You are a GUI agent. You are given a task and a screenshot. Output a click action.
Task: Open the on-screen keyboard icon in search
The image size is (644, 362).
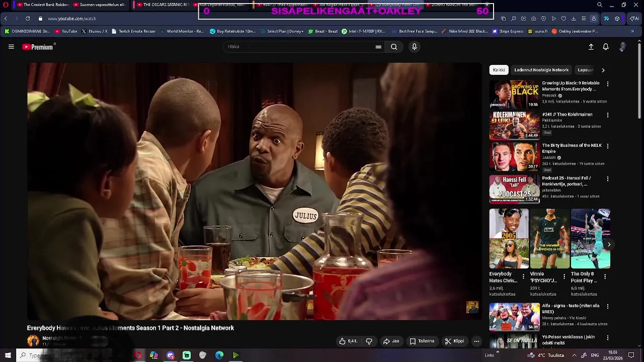tap(378, 47)
